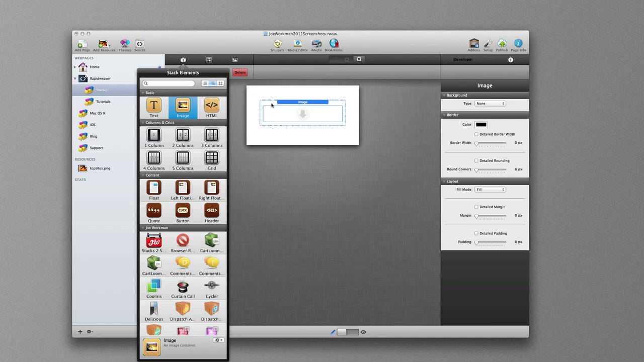Open the Developer tab
644x362 pixels.
coord(463,60)
